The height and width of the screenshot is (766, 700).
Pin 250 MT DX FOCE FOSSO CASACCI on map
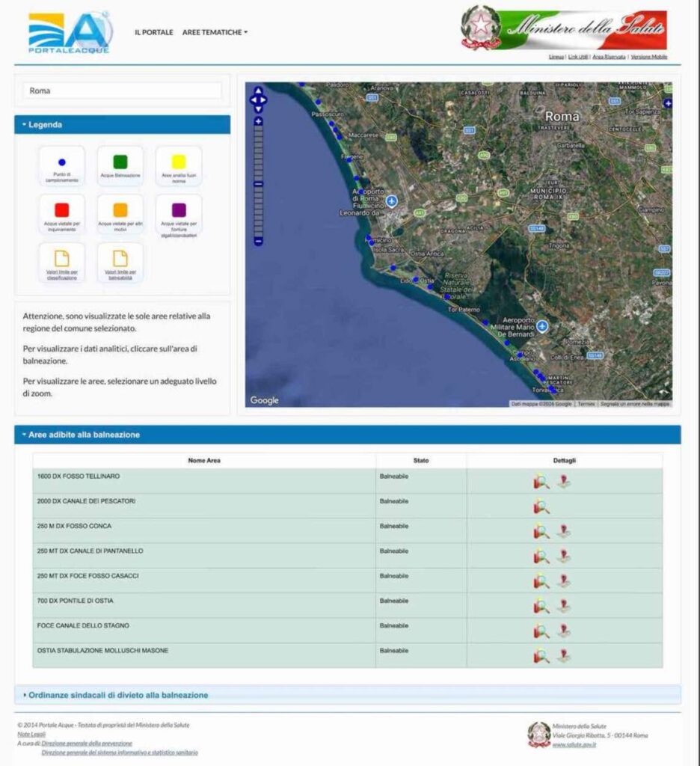coord(564,581)
